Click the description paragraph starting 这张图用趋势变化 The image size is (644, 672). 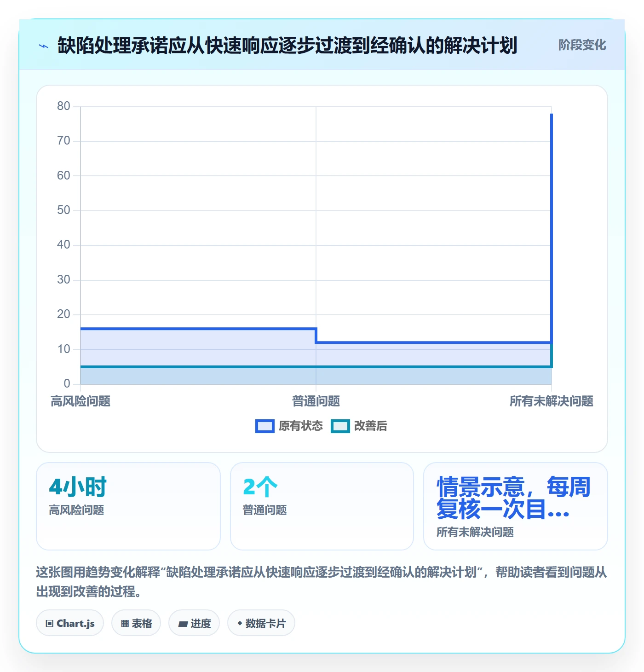tap(322, 582)
